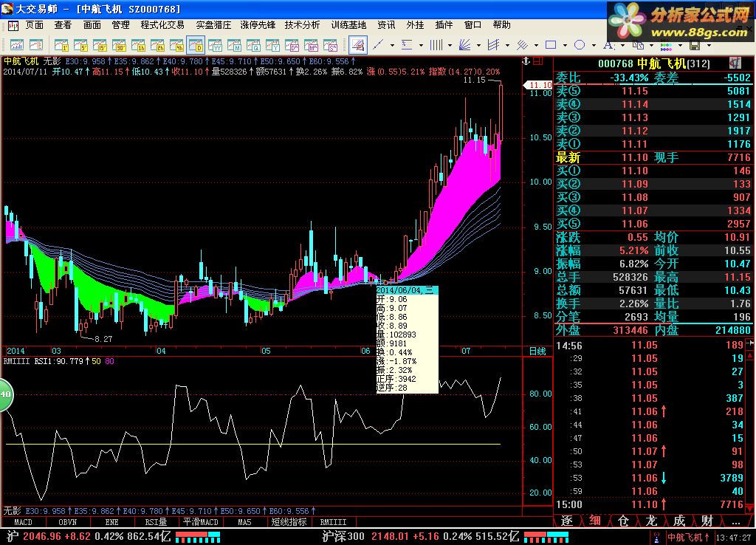Open the 插件 menu

[x=444, y=24]
